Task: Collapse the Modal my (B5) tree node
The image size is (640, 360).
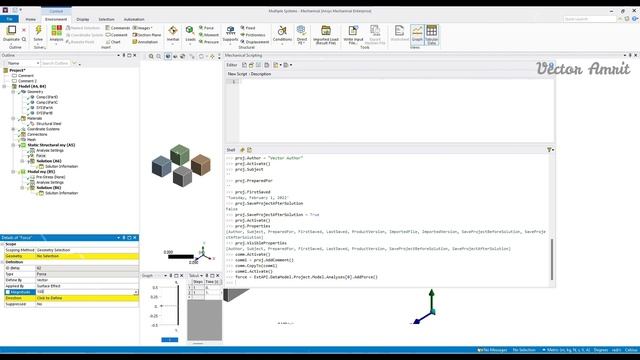Action: (x=13, y=172)
